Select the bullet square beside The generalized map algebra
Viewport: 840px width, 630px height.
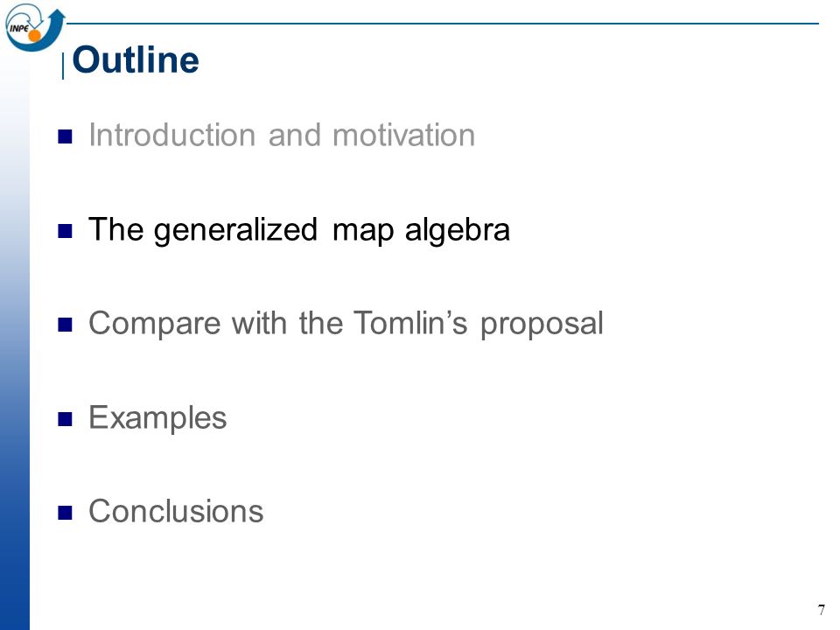click(x=65, y=231)
